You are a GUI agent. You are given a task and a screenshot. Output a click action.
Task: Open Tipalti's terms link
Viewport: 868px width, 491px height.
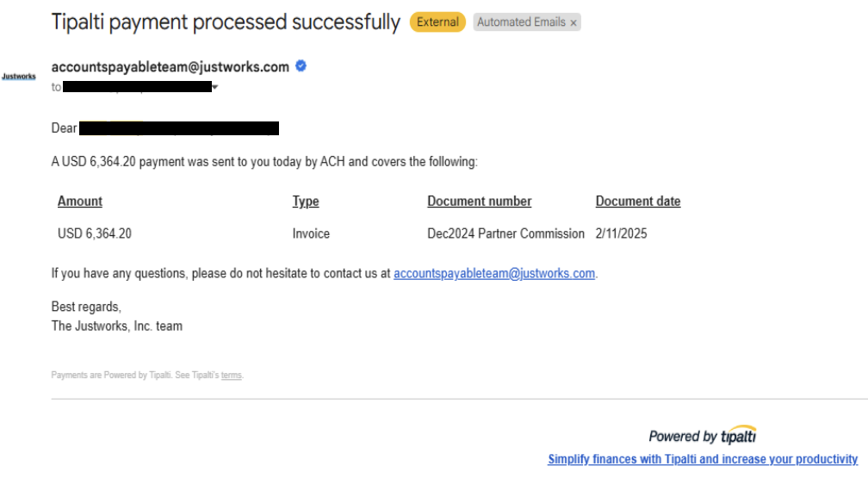coord(232,376)
